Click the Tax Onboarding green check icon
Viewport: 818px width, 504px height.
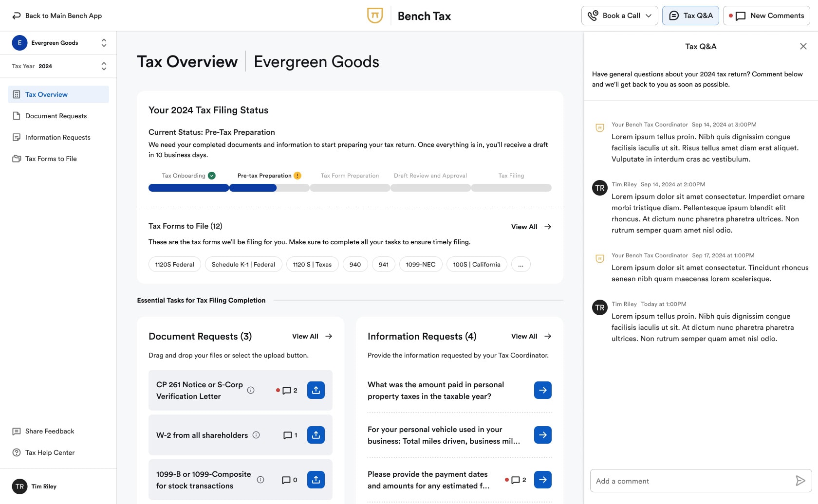click(x=212, y=176)
